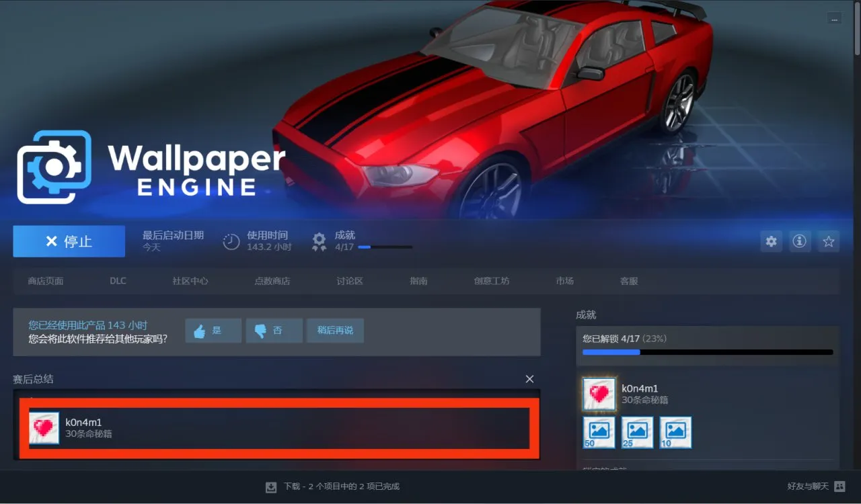Go to the 社区中心 tab
The height and width of the screenshot is (504, 861).
(x=190, y=281)
